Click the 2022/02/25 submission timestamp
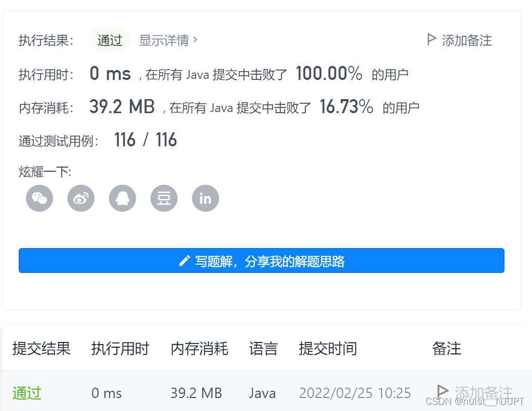 [x=354, y=393]
